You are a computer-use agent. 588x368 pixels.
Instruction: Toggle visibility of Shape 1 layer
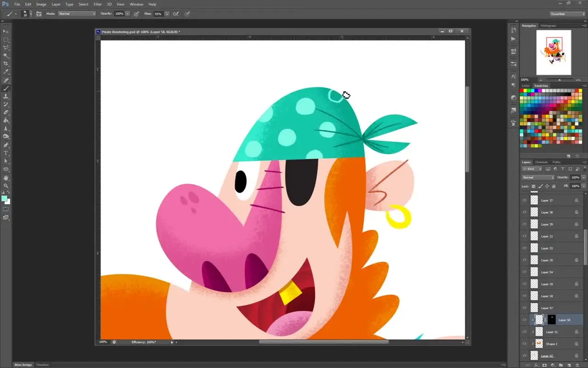tap(524, 344)
